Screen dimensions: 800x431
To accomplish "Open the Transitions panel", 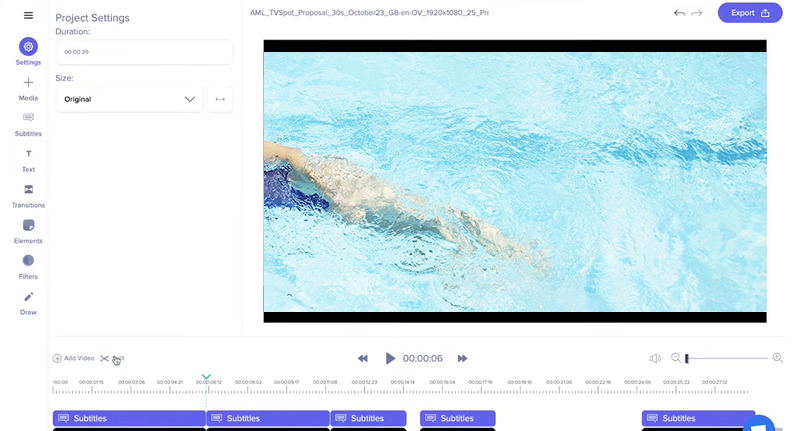I will [28, 196].
